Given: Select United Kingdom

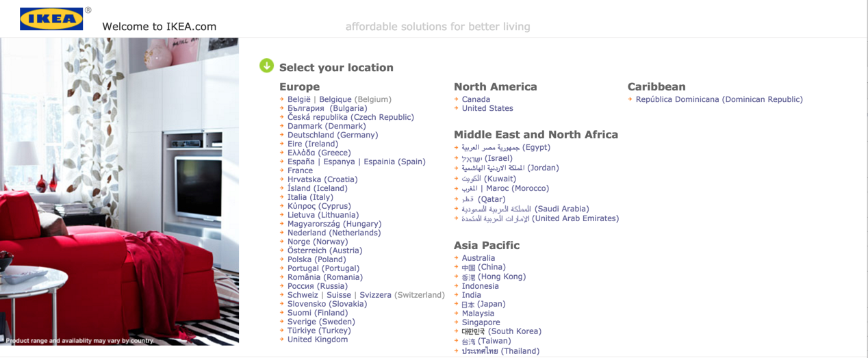Looking at the screenshot, I should pos(318,340).
